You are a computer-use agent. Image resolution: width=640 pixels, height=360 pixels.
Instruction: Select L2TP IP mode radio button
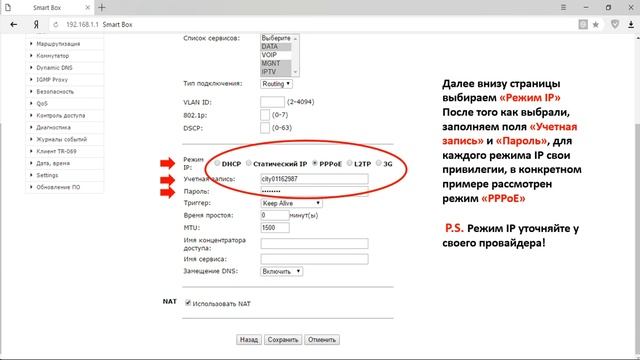349,163
